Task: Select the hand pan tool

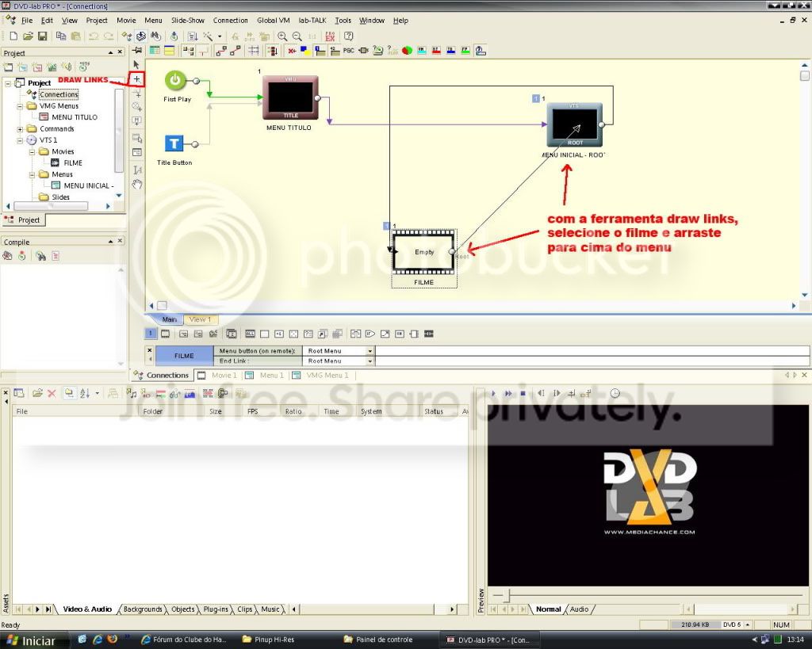Action: (x=136, y=184)
